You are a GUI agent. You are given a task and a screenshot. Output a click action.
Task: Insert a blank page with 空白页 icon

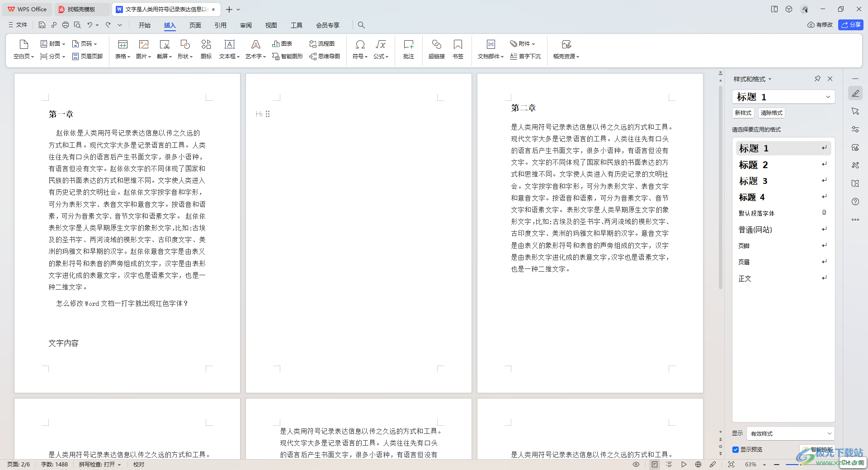(24, 49)
